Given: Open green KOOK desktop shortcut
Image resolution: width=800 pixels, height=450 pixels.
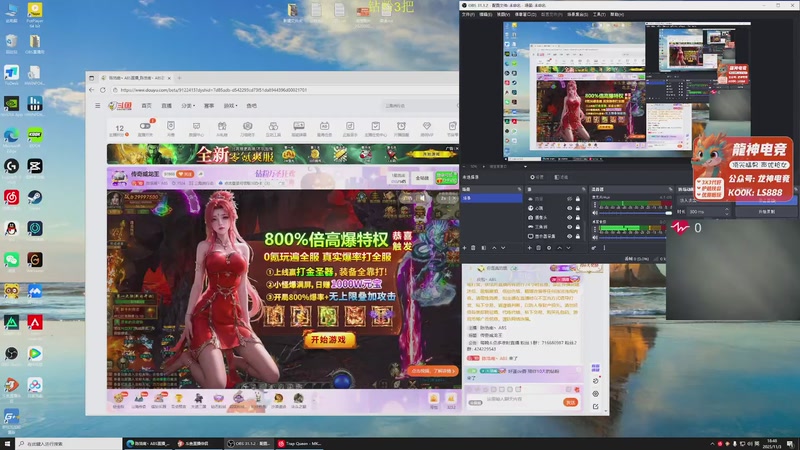Looking at the screenshot, I should coord(35,135).
